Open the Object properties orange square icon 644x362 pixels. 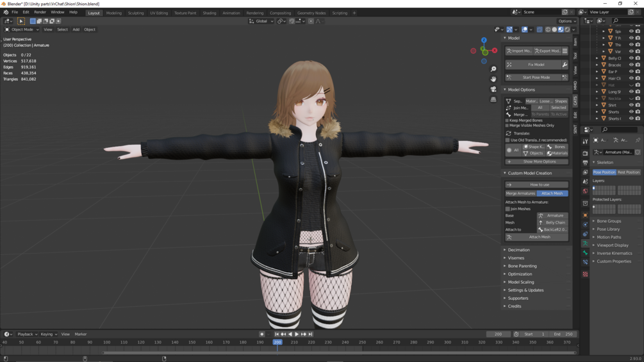585,215
